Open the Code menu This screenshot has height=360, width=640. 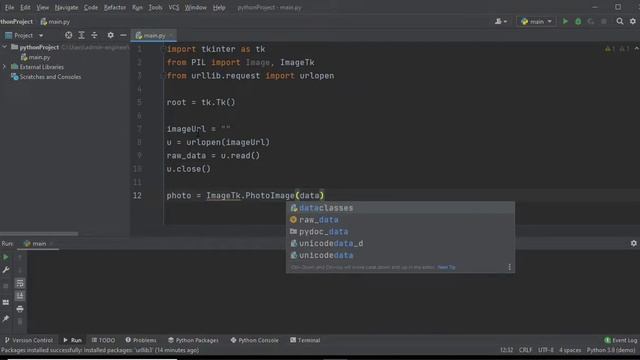tap(91, 7)
